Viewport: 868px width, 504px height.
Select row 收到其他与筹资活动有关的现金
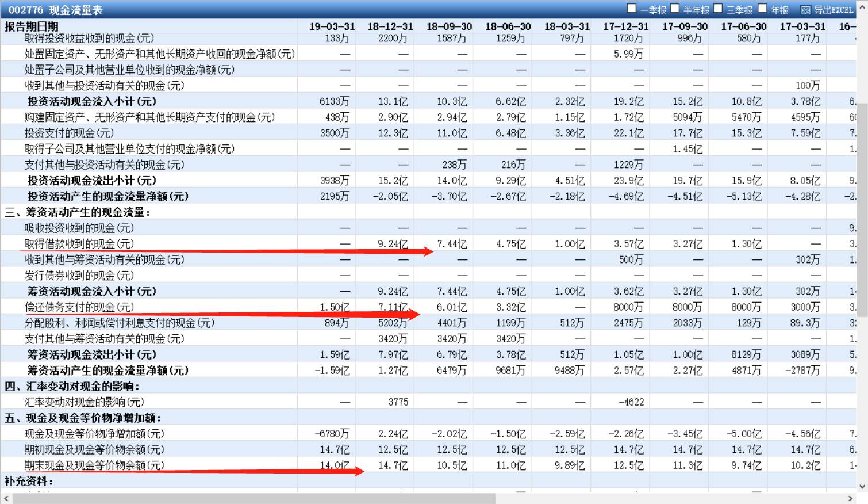pos(428,259)
